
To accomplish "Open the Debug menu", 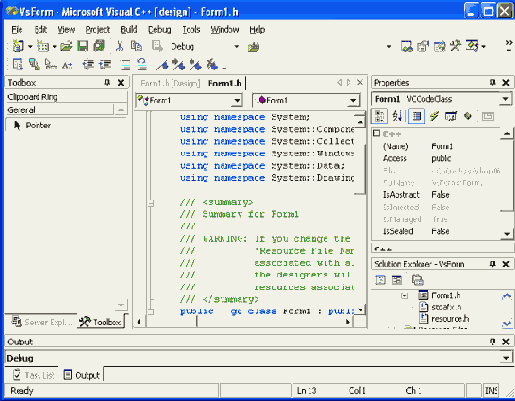I will click(x=159, y=30).
